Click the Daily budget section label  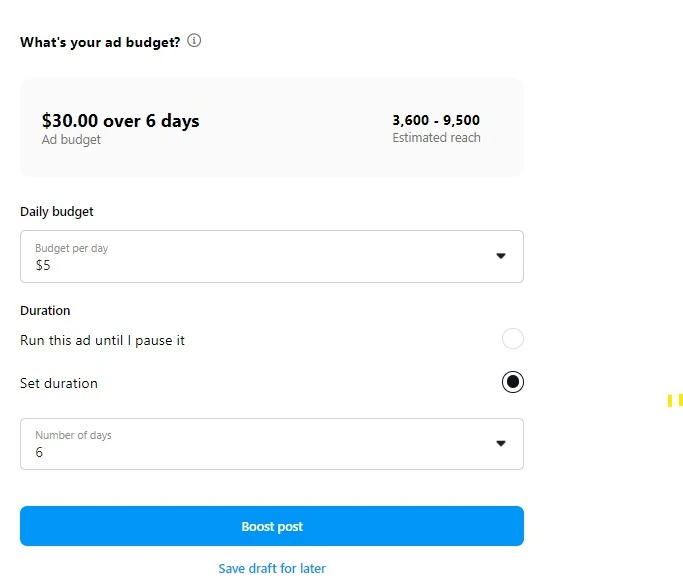57,211
